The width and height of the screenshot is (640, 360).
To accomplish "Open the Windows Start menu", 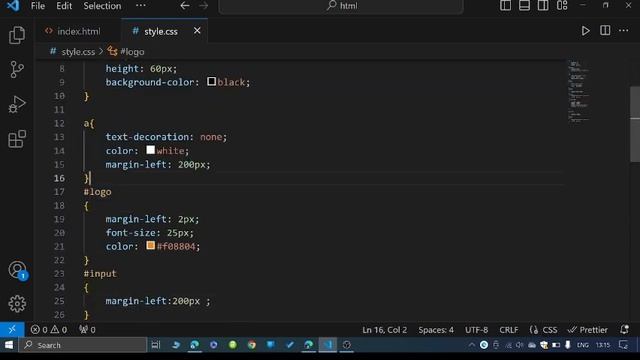I will pos(9,345).
